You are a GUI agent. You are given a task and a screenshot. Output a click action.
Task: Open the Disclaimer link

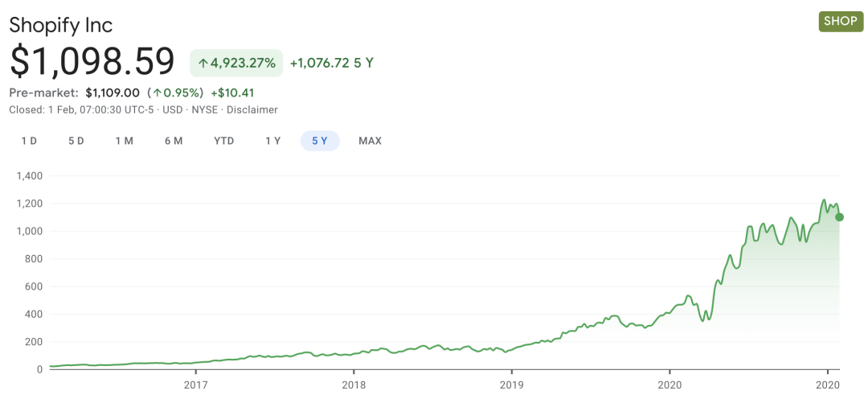[252, 109]
